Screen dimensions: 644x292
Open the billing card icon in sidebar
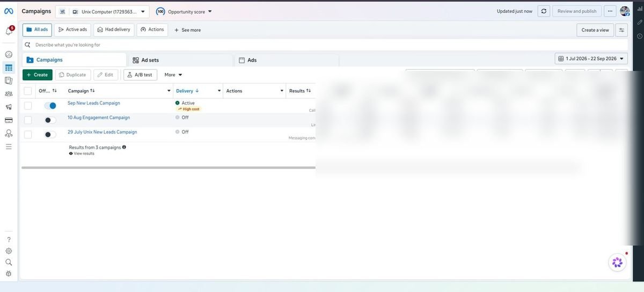click(x=9, y=120)
